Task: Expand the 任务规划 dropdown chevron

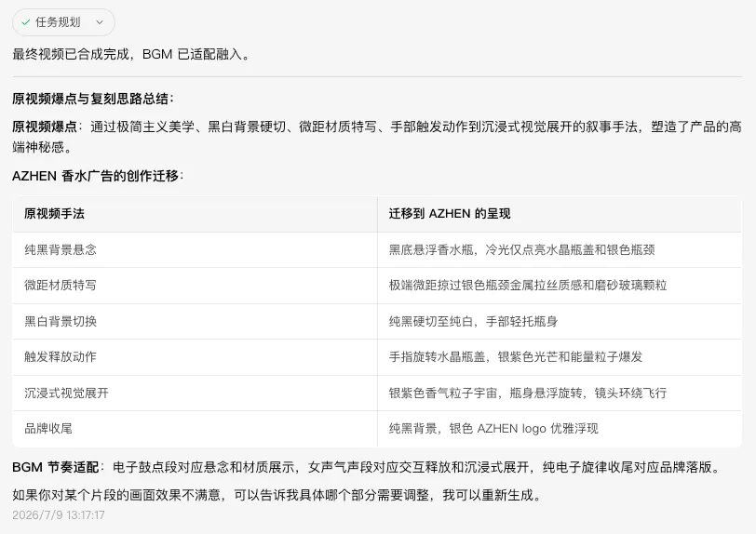Action: 100,22
